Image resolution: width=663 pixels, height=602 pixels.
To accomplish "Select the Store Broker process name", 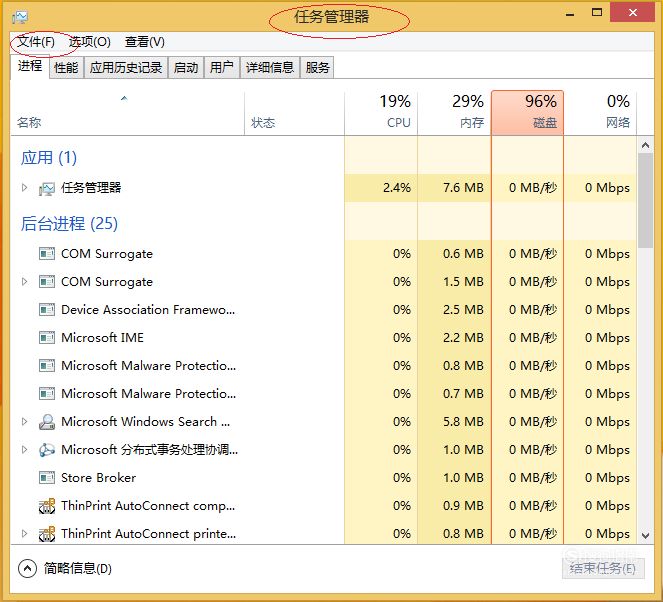I will click(x=99, y=478).
